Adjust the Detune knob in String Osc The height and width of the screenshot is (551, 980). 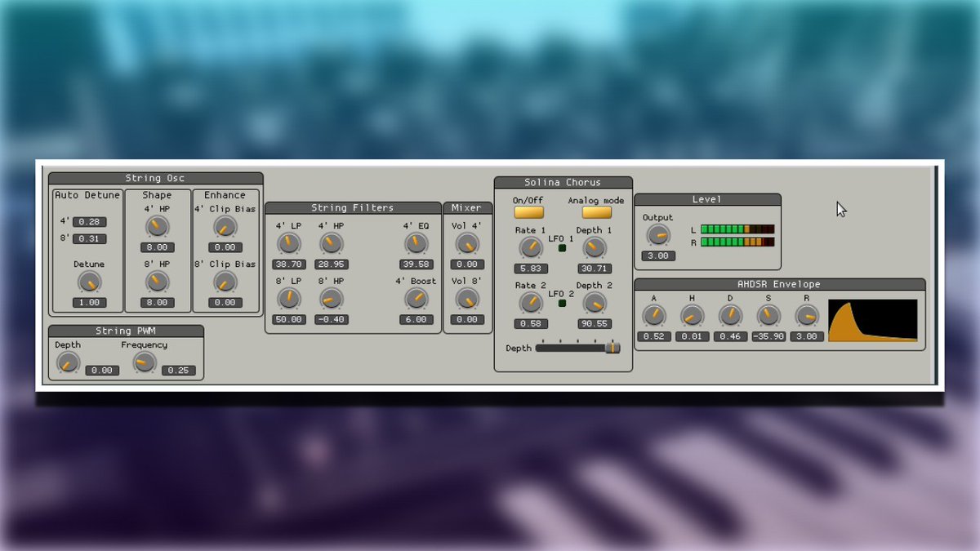(x=88, y=283)
